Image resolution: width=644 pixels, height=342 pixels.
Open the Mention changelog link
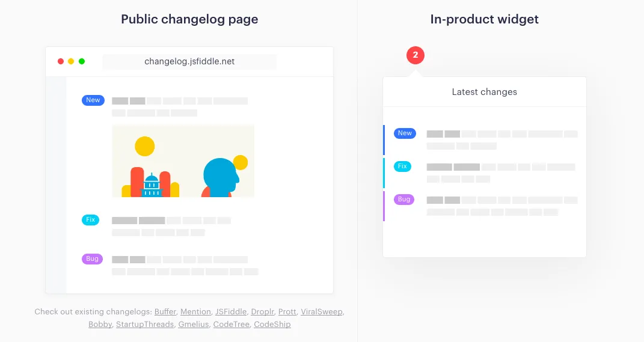point(195,311)
